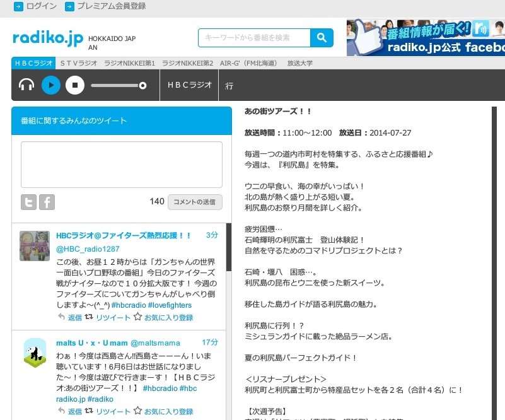Adjust the volume slider
The image size is (505, 420).
119,85
